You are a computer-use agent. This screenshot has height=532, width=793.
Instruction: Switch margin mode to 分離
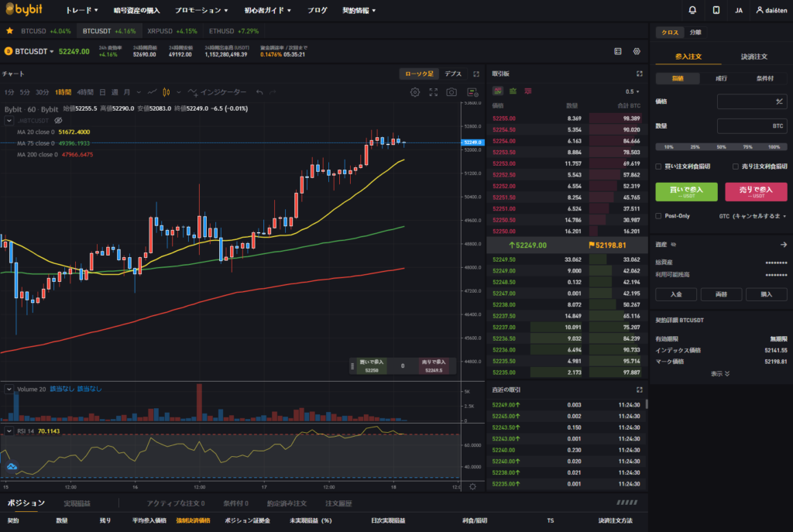pyautogui.click(x=695, y=33)
